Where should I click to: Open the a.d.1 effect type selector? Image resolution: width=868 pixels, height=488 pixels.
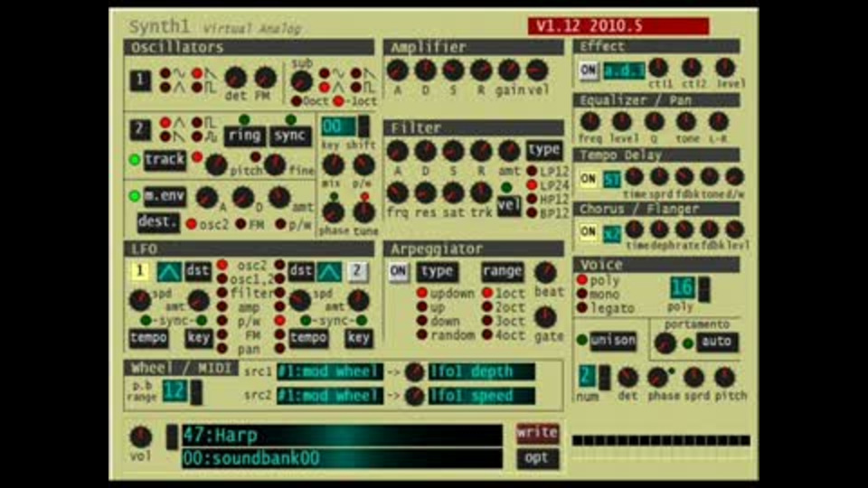click(x=624, y=70)
